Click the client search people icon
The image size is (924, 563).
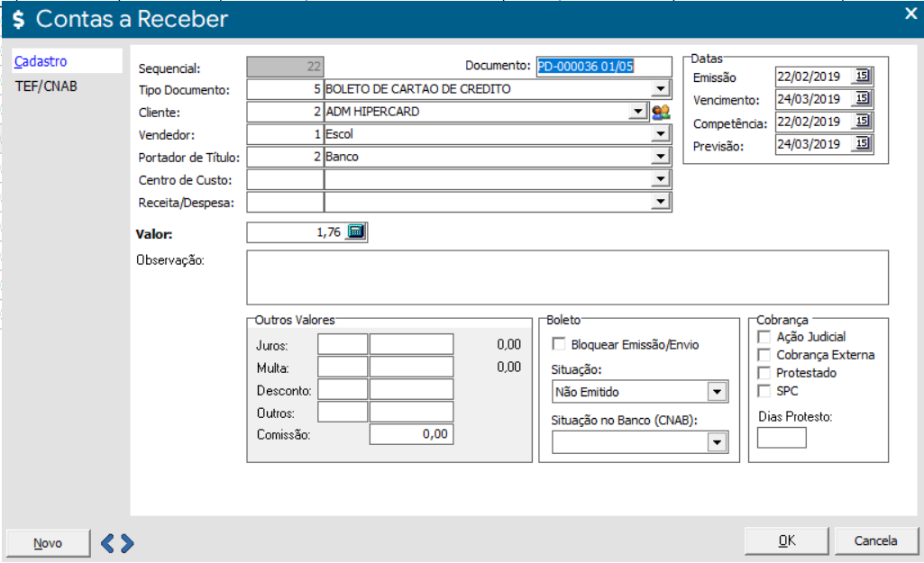point(662,112)
